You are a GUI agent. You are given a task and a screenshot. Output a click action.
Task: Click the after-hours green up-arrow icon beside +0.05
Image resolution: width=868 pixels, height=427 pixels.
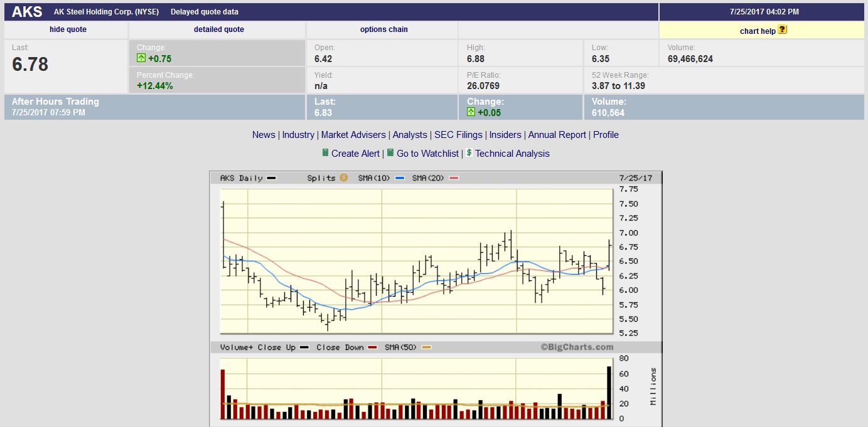point(471,112)
